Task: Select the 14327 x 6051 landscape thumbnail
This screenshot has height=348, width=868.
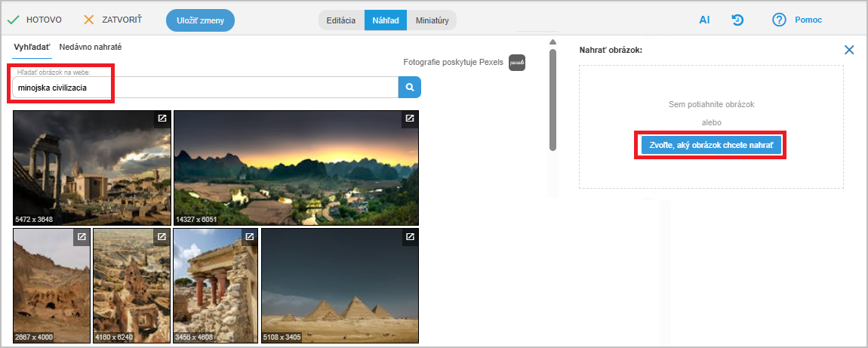Action: click(296, 168)
